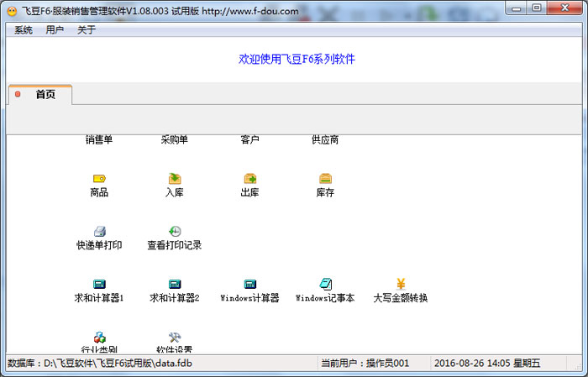This screenshot has height=377, width=588.
Task: Open the 关于 menu
Action: pos(87,30)
